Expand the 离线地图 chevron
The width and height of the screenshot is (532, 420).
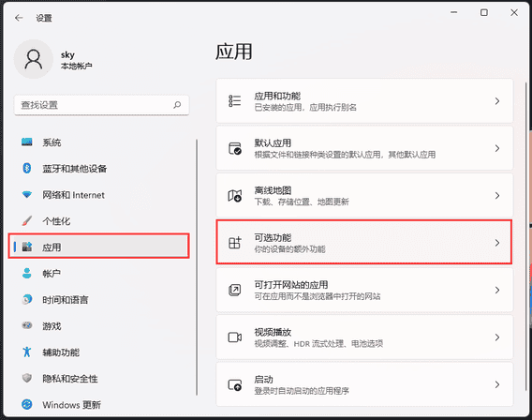[x=497, y=196]
